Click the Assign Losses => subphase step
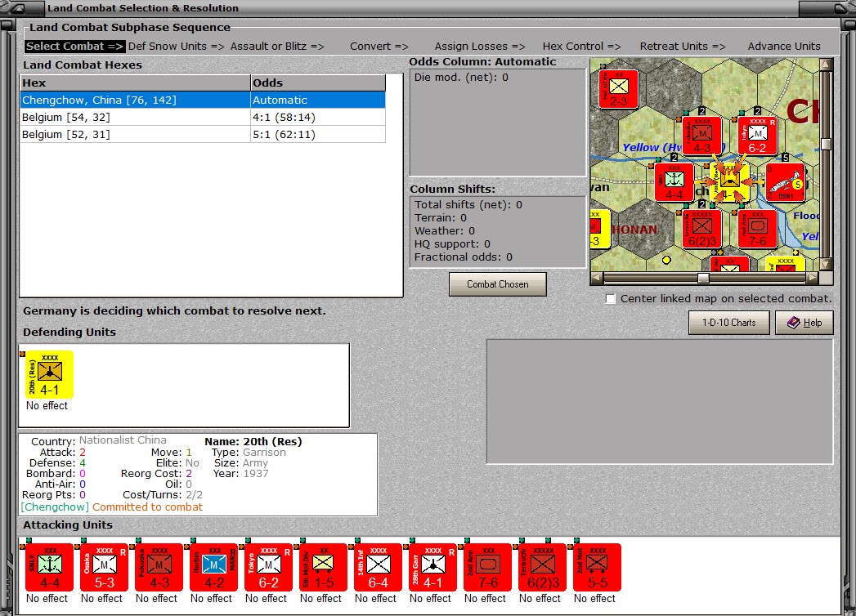This screenshot has width=856, height=616. point(480,47)
